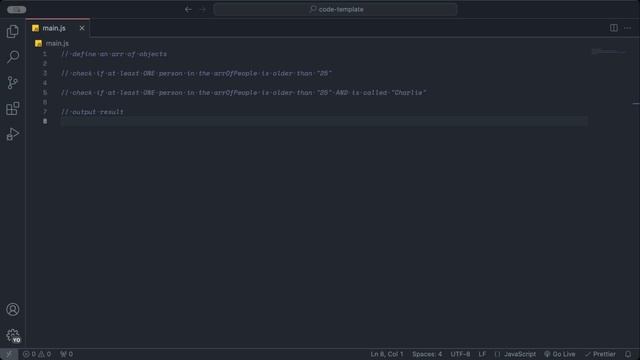
Task: Open Run and Debug view
Action: 13,134
